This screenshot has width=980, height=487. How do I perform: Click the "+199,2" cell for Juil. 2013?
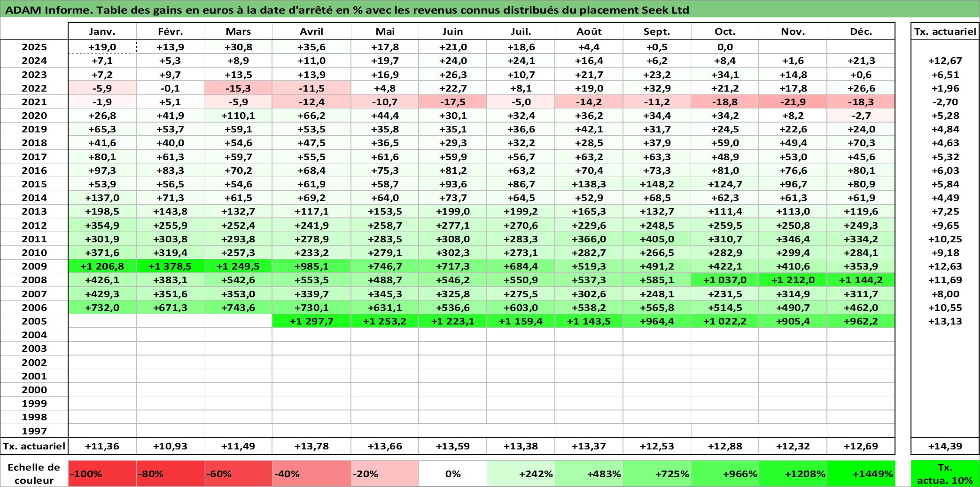[521, 211]
